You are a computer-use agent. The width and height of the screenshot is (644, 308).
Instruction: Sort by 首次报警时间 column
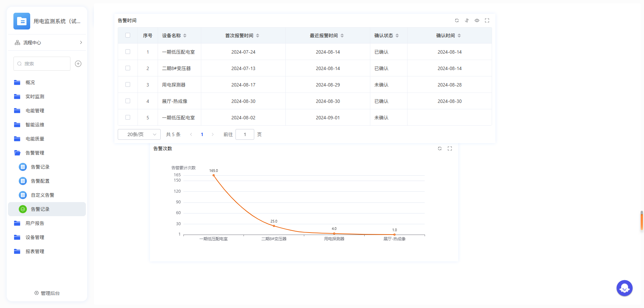click(258, 36)
